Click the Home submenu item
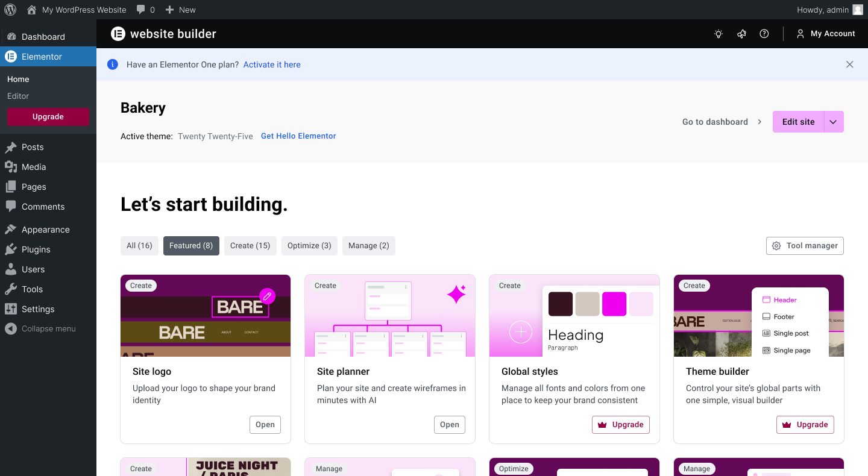Image resolution: width=868 pixels, height=476 pixels. coord(18,79)
